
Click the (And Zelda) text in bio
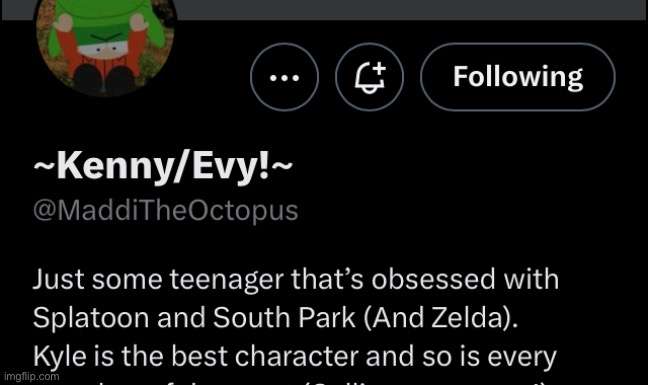441,318
